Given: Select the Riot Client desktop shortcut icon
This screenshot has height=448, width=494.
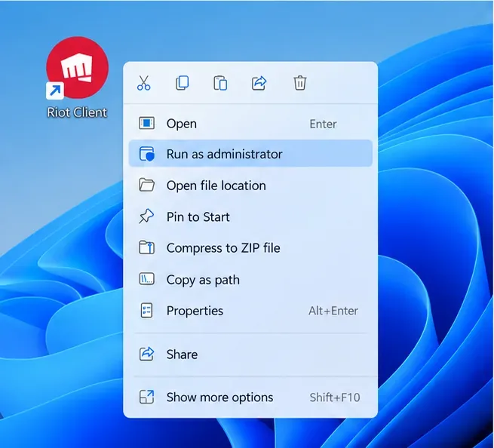Looking at the screenshot, I should (77, 68).
